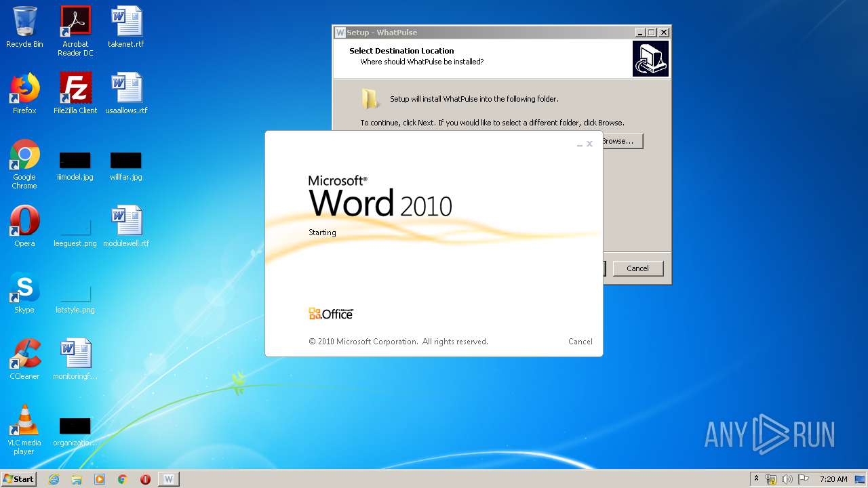Launch Opera browser desktop shortcut

pos(24,226)
